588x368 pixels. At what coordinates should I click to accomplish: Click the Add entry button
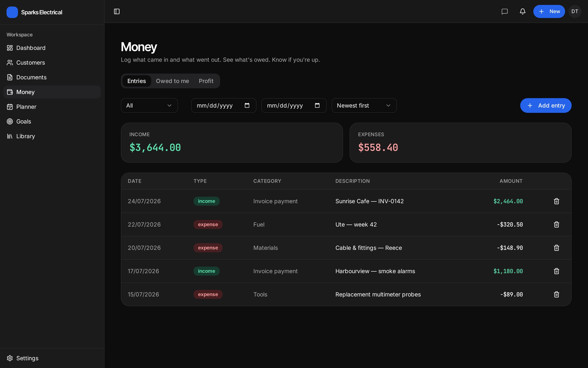546,106
